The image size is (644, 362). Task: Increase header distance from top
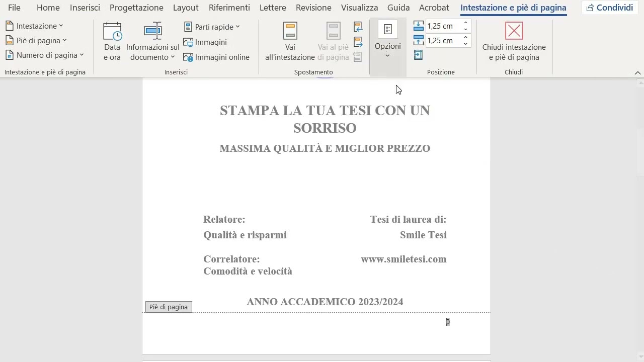pos(466,23)
